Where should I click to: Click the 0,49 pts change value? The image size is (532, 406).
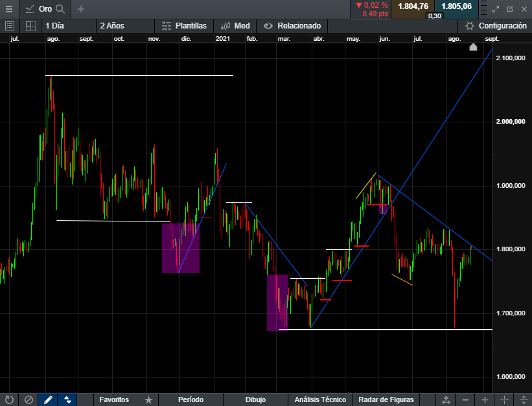click(x=375, y=14)
